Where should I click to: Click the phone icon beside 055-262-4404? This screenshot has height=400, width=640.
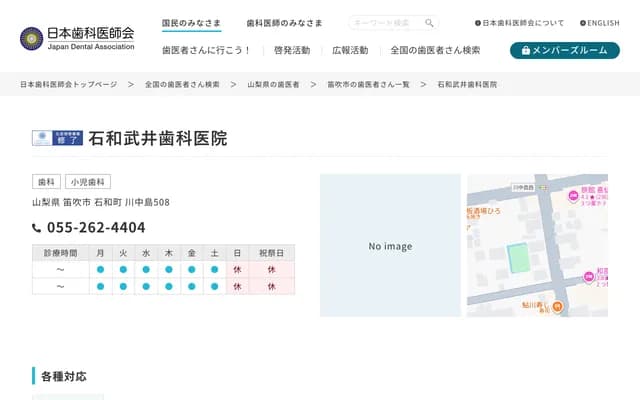37,228
